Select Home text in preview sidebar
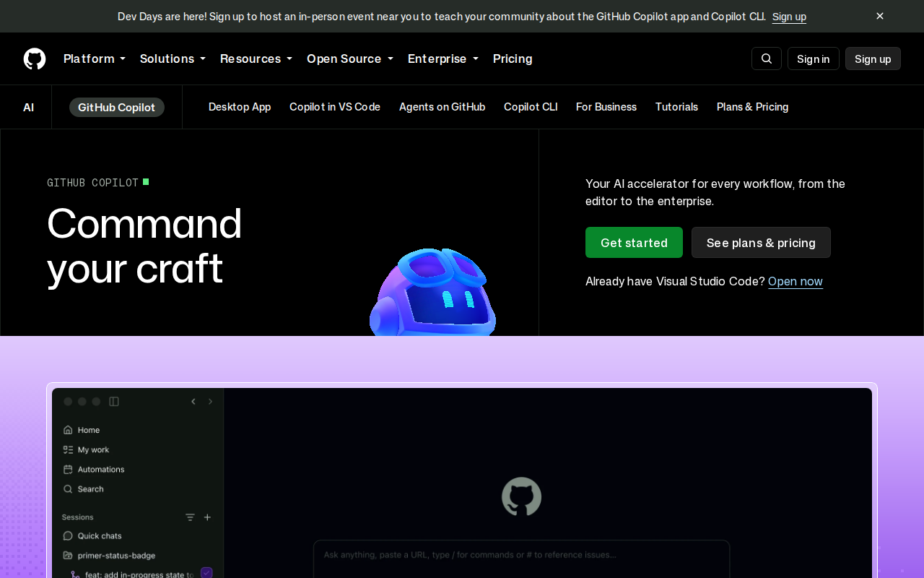 (89, 430)
